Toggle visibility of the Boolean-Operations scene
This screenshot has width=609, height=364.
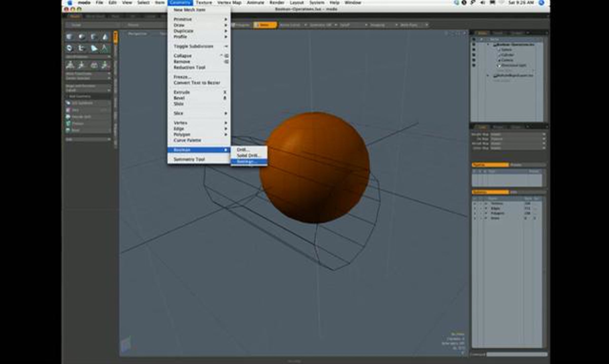click(474, 45)
